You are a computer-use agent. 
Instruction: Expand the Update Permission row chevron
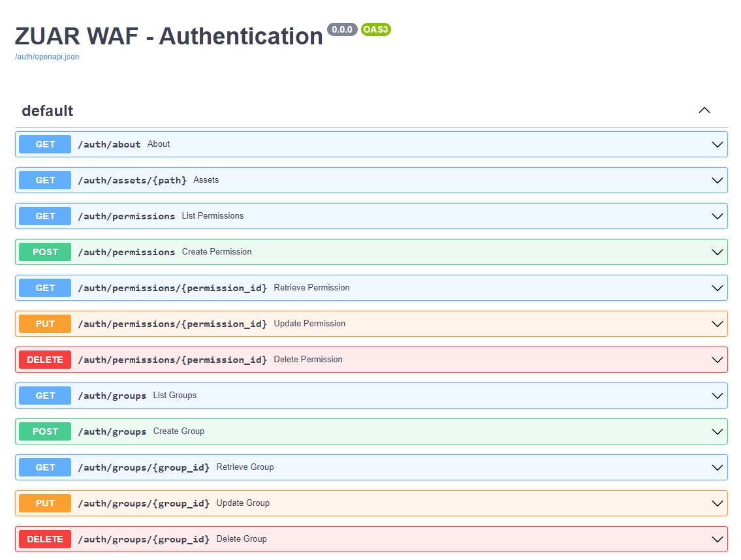tap(717, 324)
